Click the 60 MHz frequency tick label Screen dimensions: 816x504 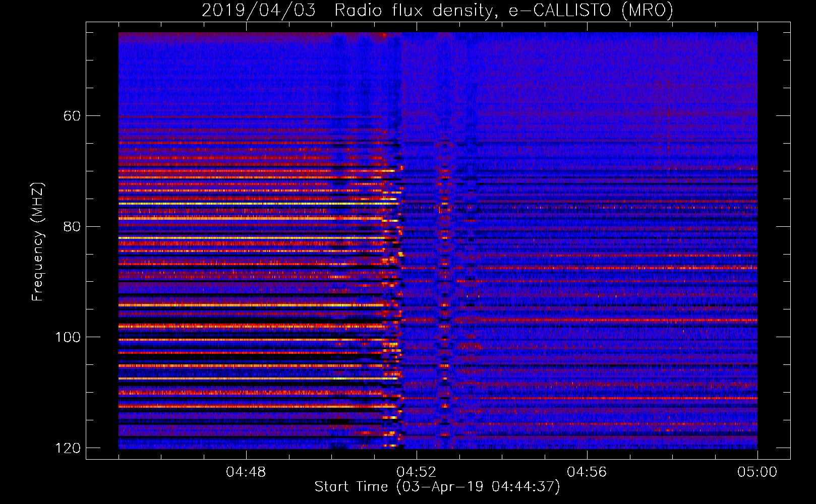click(72, 116)
